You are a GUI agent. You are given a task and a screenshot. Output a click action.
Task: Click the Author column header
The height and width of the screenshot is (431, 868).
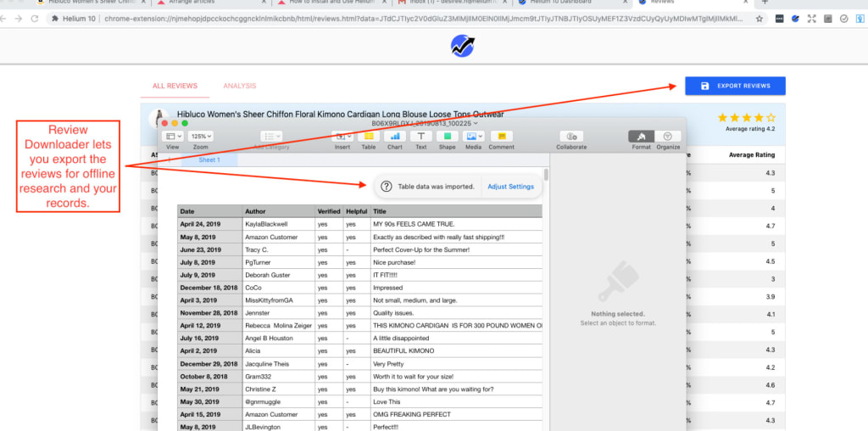[x=279, y=211]
